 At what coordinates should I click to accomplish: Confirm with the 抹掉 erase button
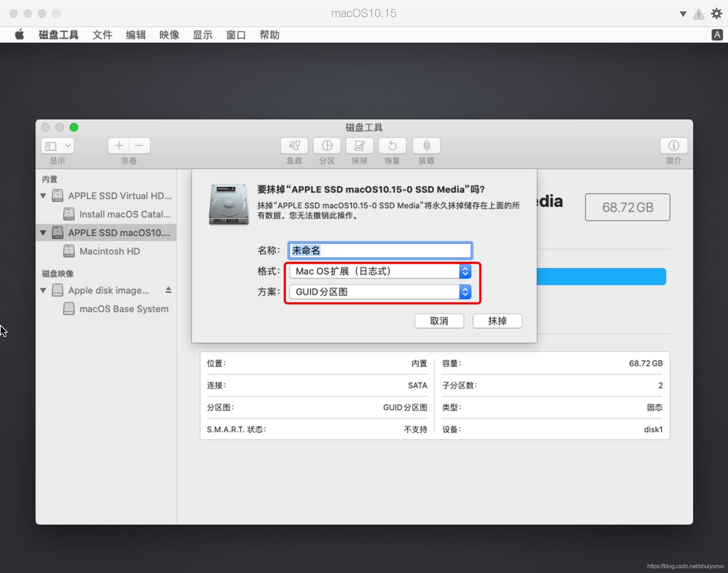(x=497, y=321)
